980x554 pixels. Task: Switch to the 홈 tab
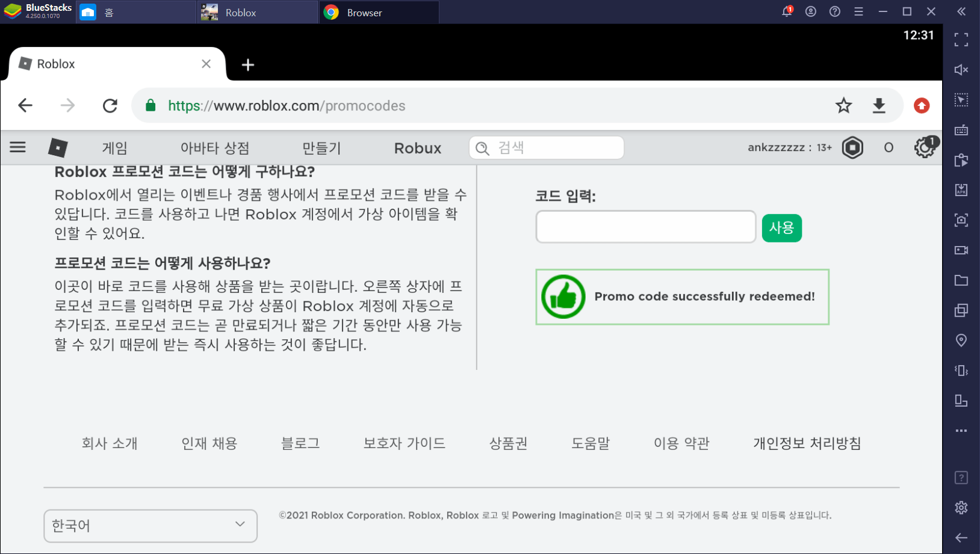click(135, 12)
